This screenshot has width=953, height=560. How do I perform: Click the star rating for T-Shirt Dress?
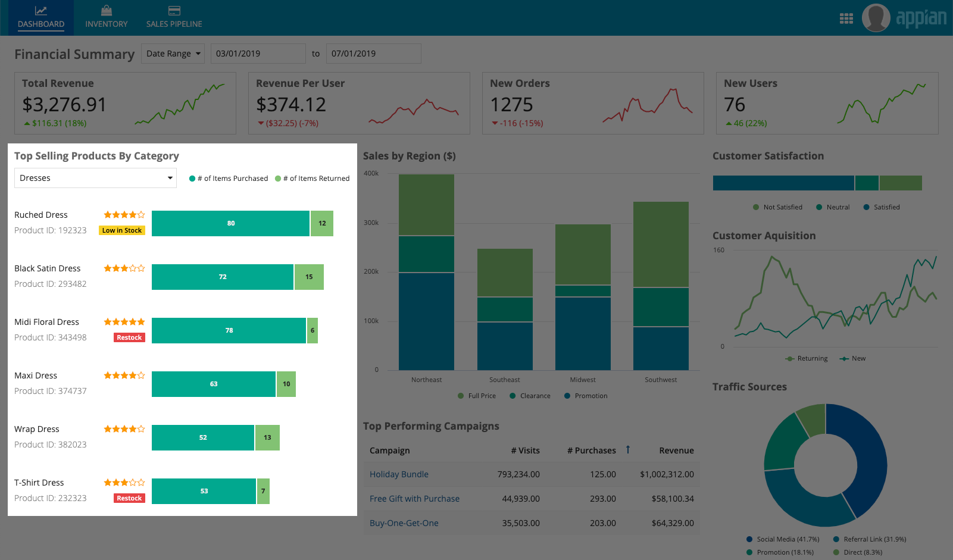click(124, 483)
